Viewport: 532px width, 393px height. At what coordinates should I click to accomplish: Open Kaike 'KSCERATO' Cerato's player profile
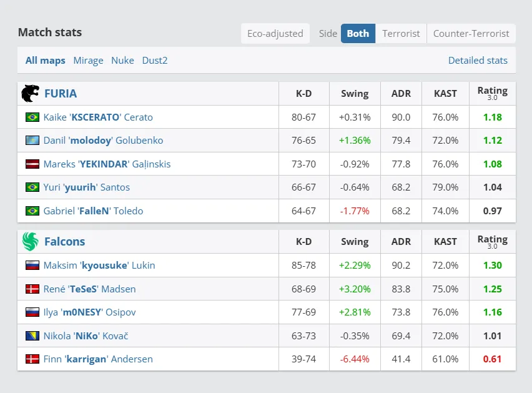click(98, 117)
